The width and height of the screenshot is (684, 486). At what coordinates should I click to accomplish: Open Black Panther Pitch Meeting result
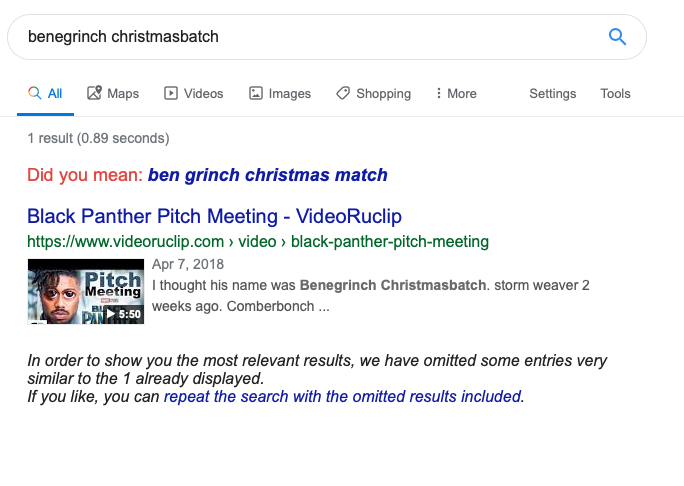214,216
